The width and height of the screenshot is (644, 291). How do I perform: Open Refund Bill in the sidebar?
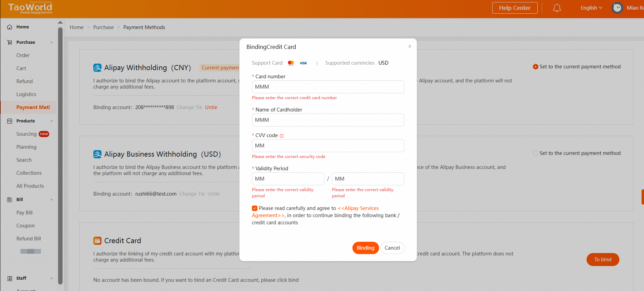click(x=29, y=239)
